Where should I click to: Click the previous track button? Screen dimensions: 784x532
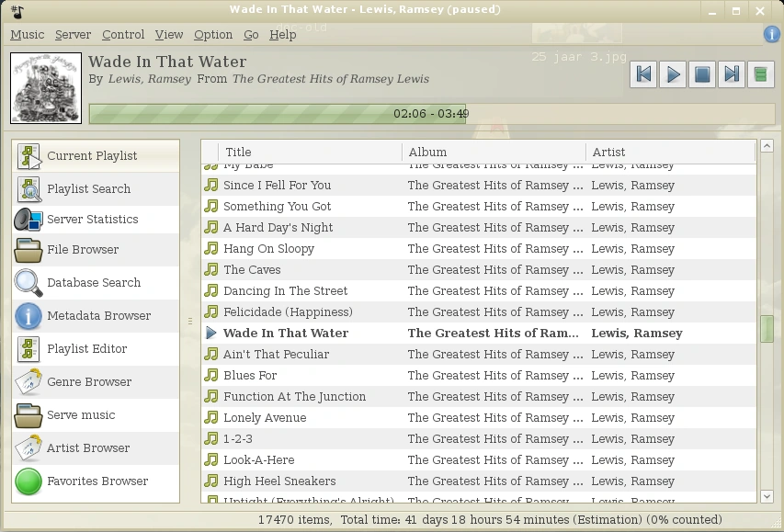(644, 74)
